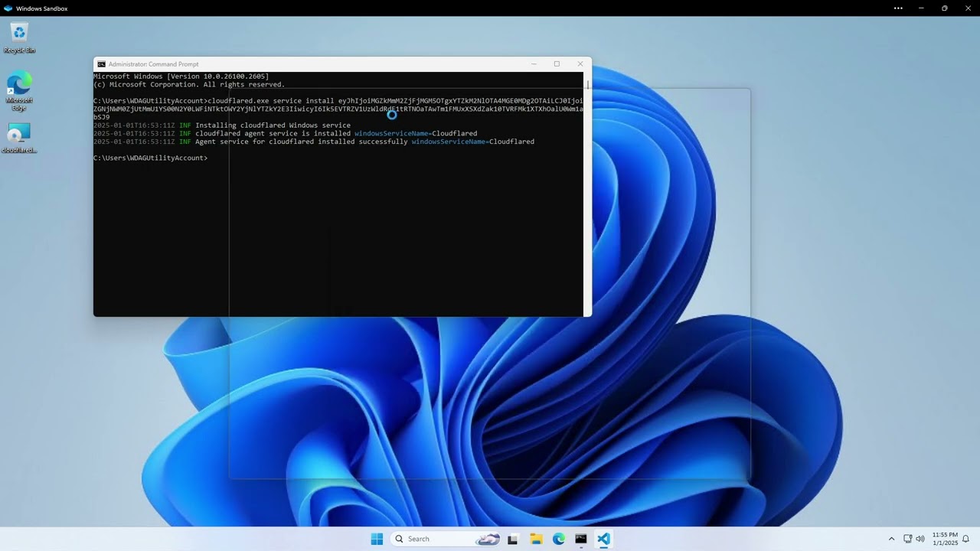Click the 'Installing cloudflared Windows service' line

273,126
